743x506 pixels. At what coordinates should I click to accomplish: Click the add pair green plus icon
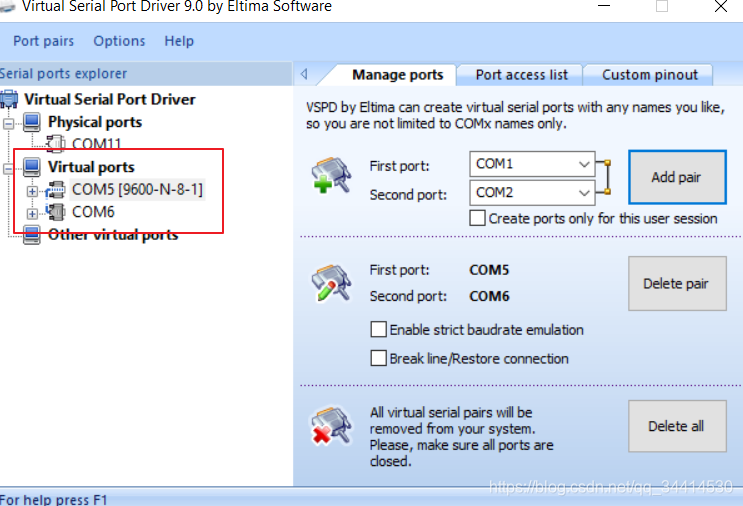(331, 175)
